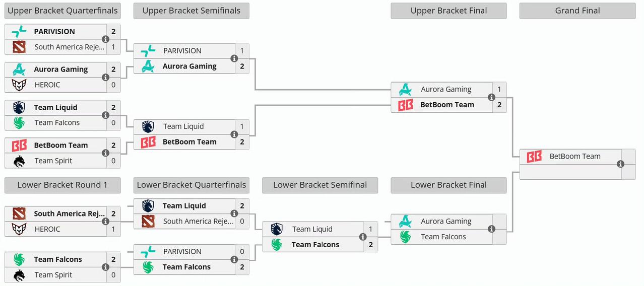The width and height of the screenshot is (644, 286).
Task: Show details for the Upper Bracket Final match
Action: coord(491,97)
